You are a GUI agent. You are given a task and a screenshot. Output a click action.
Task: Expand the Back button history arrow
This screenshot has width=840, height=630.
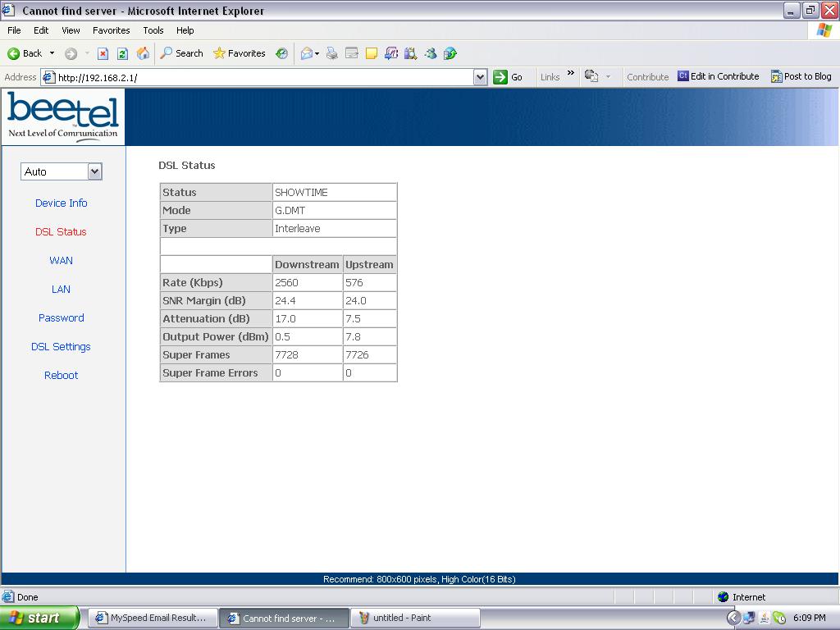(x=52, y=53)
